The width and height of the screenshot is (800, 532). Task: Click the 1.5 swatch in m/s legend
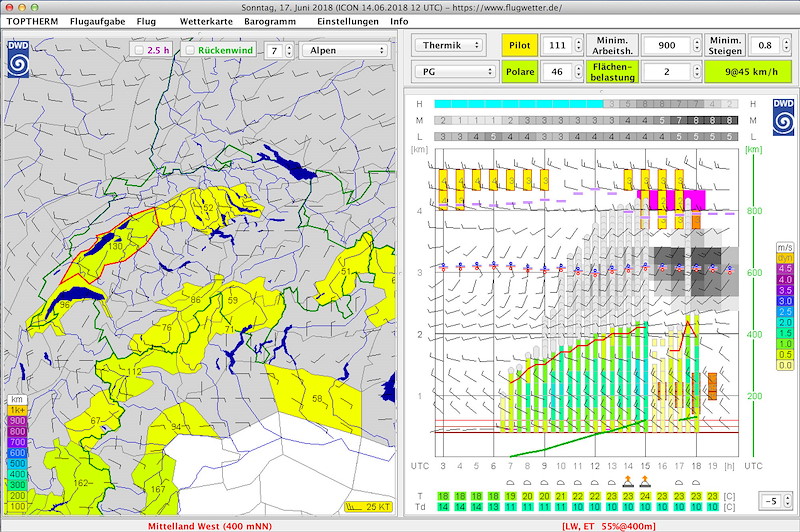[x=785, y=333]
